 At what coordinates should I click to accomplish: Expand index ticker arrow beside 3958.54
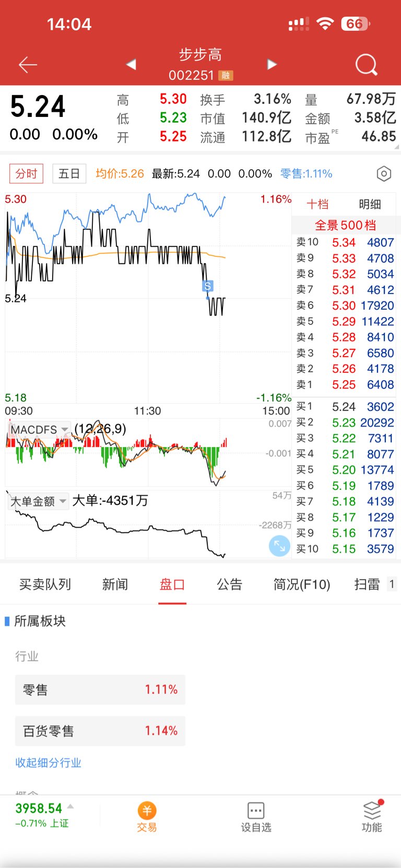[70, 807]
